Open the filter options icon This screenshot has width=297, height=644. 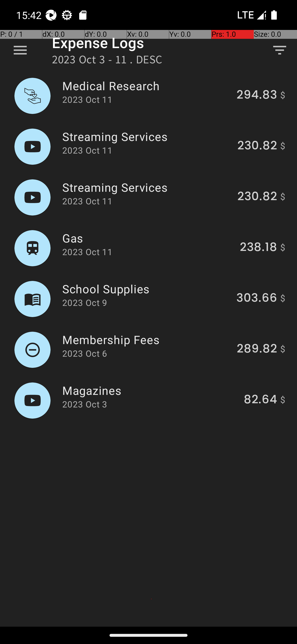click(x=279, y=50)
